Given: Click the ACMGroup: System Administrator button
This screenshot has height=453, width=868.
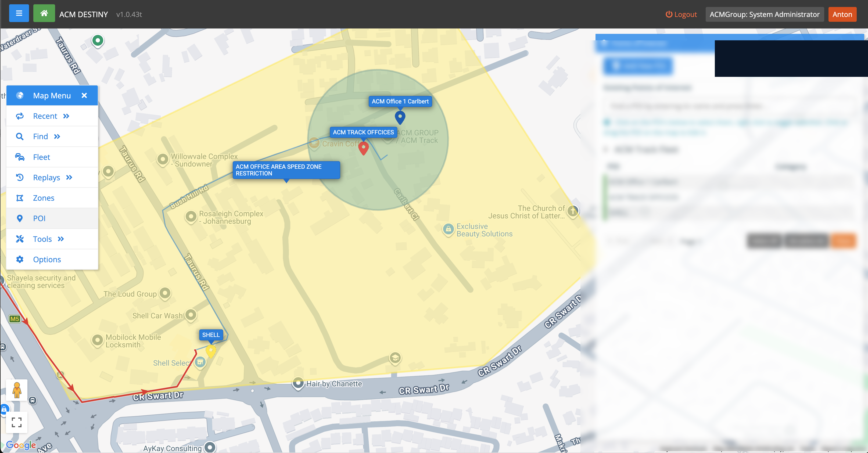Looking at the screenshot, I should (x=764, y=14).
